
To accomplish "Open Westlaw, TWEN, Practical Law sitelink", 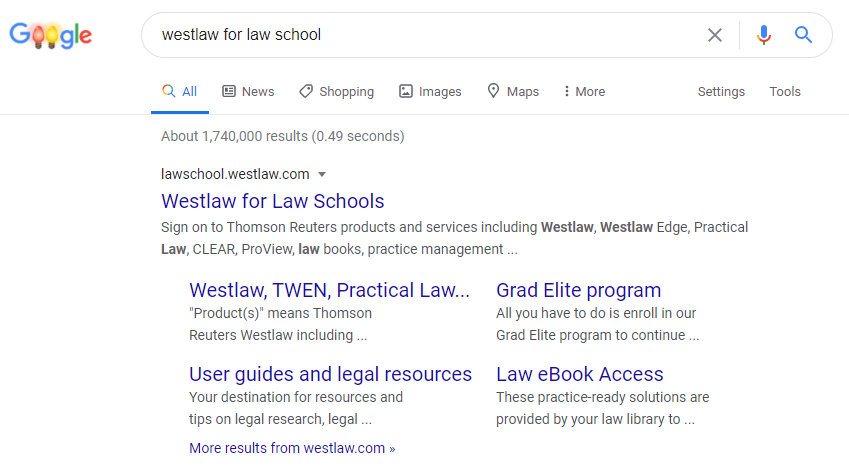I will click(329, 290).
